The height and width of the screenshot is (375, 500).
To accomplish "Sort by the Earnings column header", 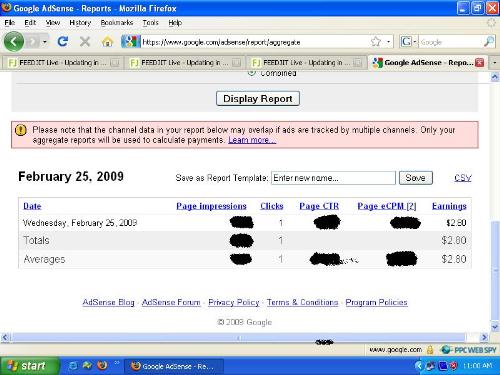I will [449, 206].
